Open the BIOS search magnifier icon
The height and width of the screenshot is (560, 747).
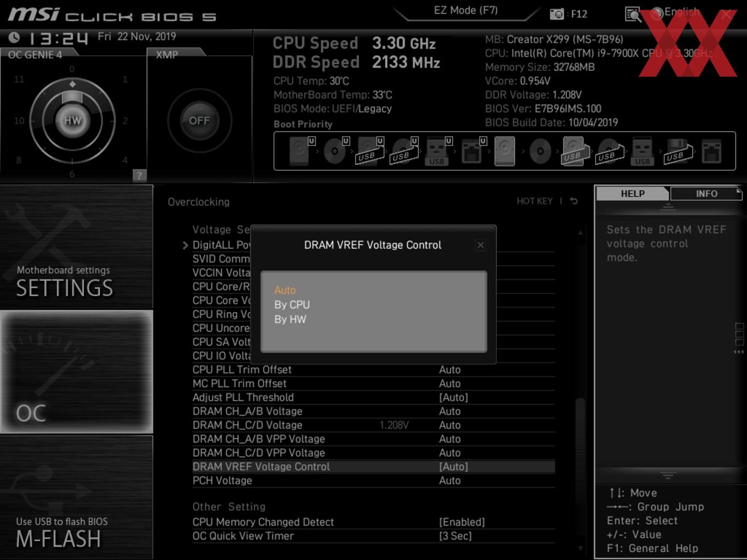(633, 14)
